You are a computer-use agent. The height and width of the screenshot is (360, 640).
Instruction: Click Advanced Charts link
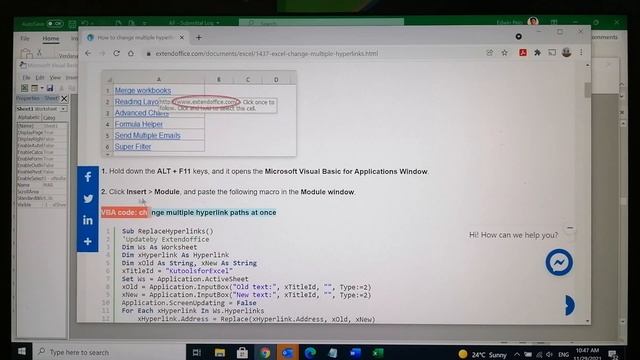click(x=142, y=113)
